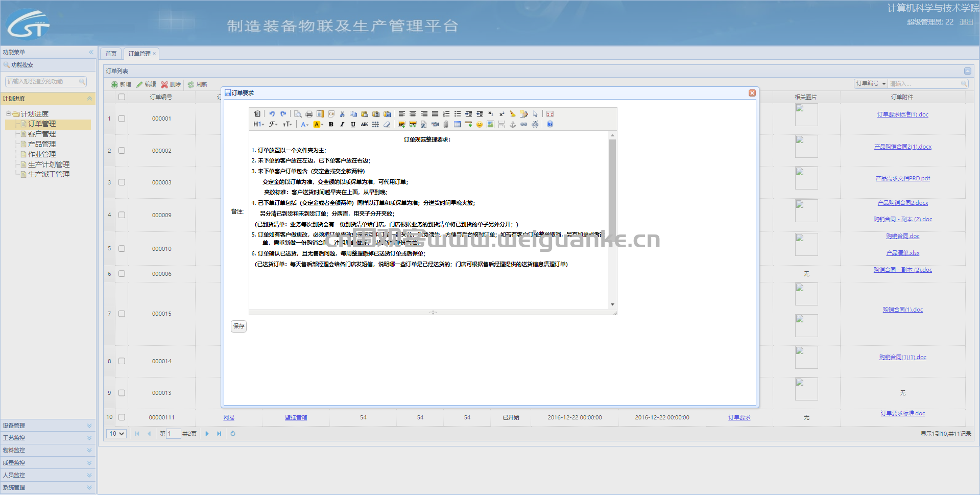The height and width of the screenshot is (495, 980).
Task: Click the scissors cut icon
Action: 342,114
